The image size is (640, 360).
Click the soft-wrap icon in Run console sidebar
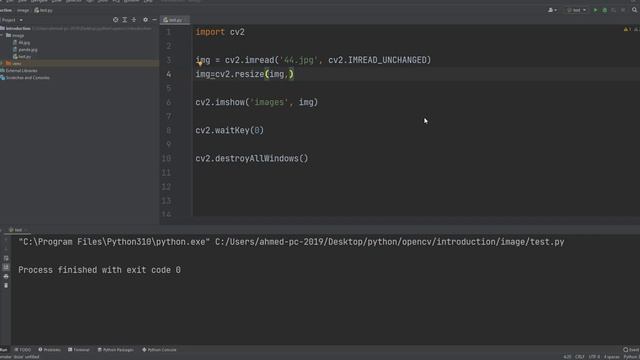[6, 258]
